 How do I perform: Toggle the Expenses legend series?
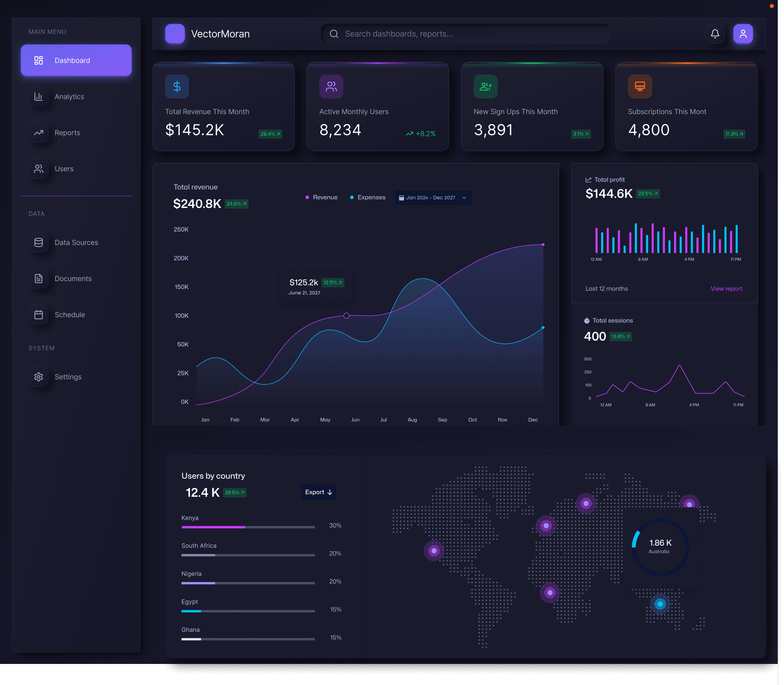368,198
